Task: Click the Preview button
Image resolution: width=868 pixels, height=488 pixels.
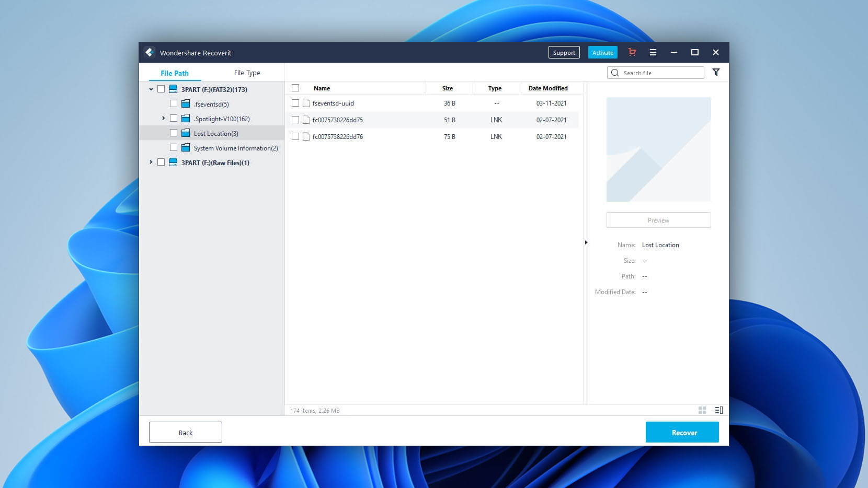Action: [x=658, y=220]
